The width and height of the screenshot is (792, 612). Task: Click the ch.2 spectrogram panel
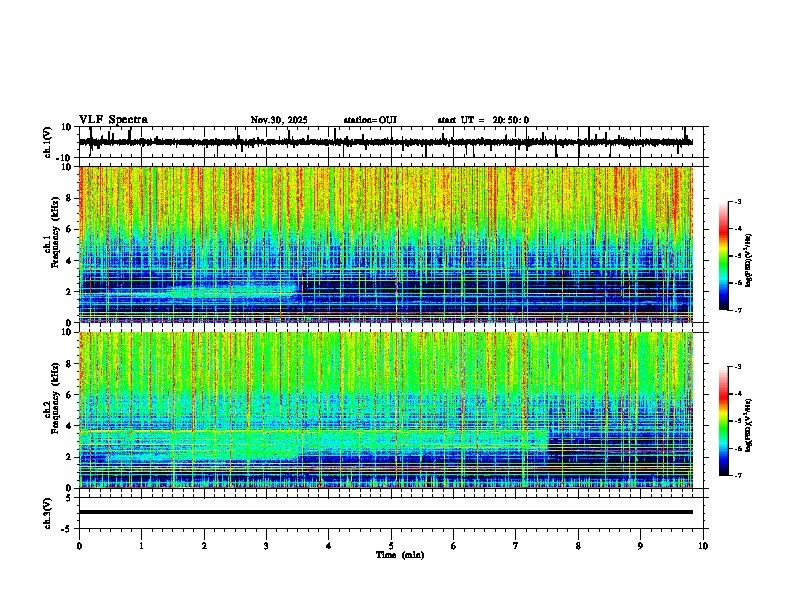tap(386, 410)
